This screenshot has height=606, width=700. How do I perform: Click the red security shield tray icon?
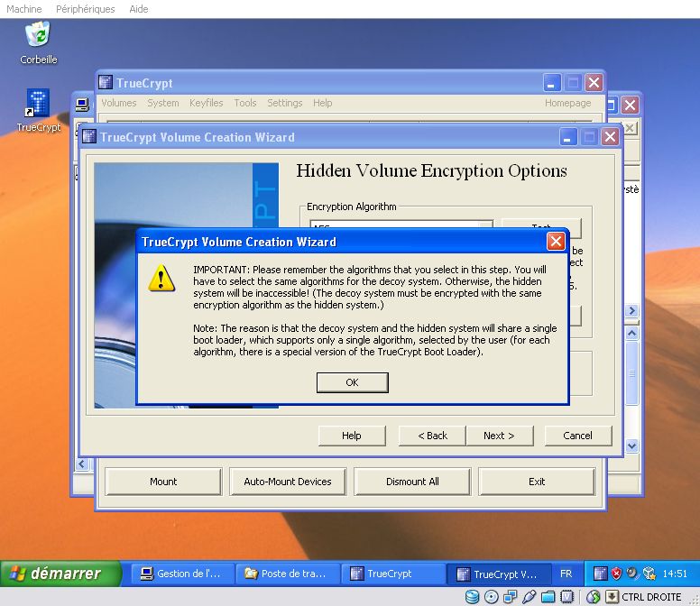[616, 574]
